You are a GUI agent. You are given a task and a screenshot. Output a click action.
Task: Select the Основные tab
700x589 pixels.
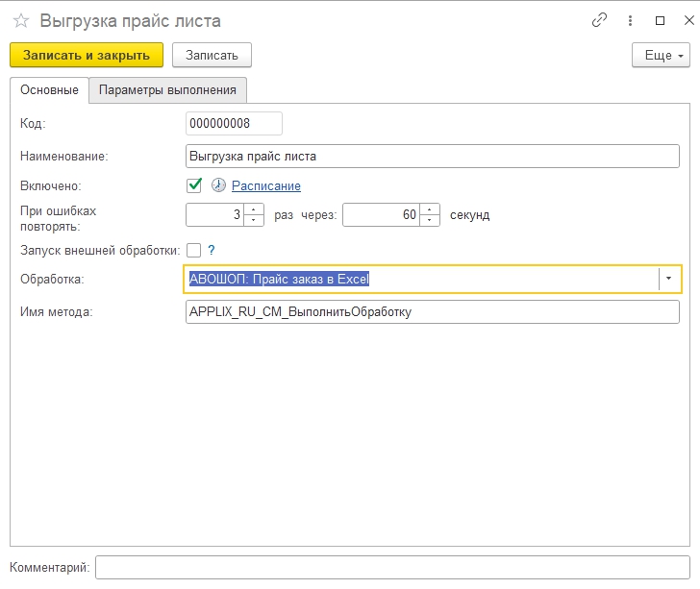49,89
